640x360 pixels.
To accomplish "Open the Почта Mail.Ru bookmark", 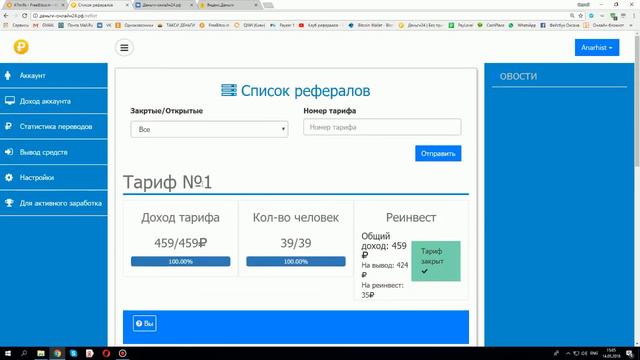I will [x=76, y=25].
